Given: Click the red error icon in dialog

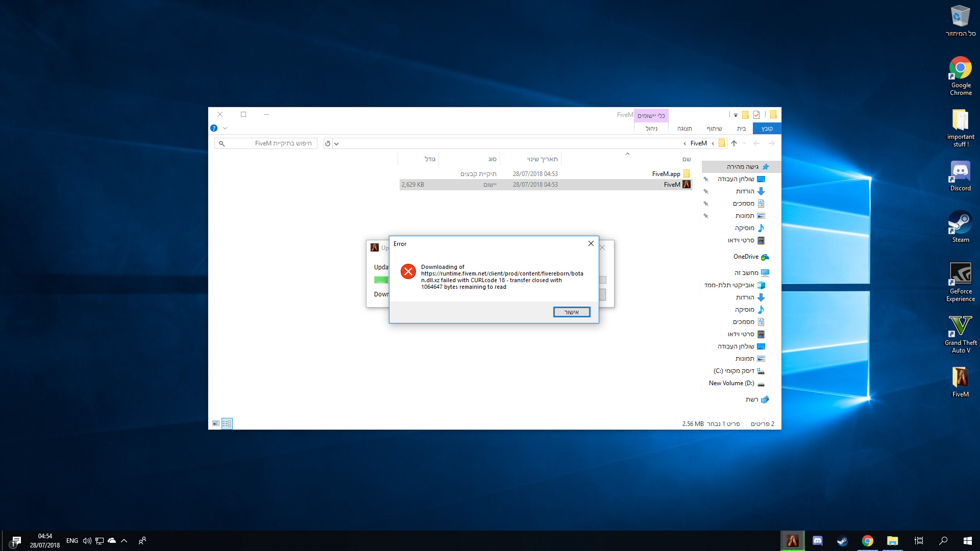Looking at the screenshot, I should [408, 271].
